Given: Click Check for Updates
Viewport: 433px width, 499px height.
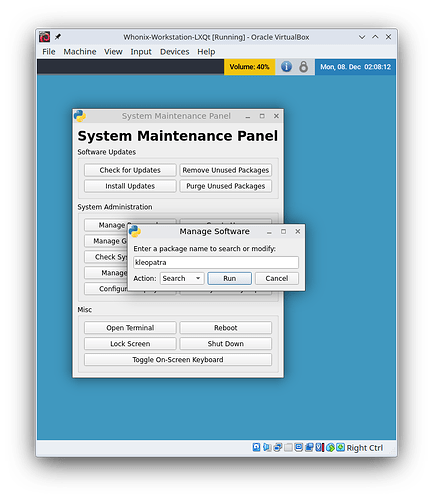Looking at the screenshot, I should [130, 170].
